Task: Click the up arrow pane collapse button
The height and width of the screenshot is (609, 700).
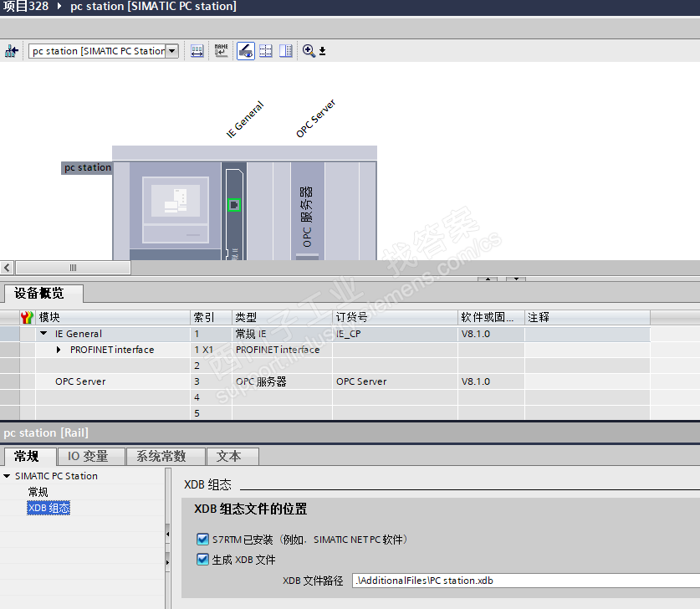Action: [x=488, y=279]
